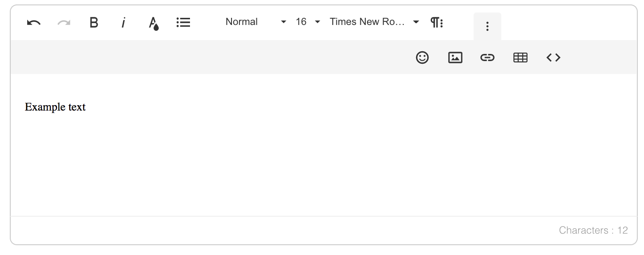Image resolution: width=644 pixels, height=255 pixels.
Task: Click the arrow beside the font size
Action: pos(318,22)
